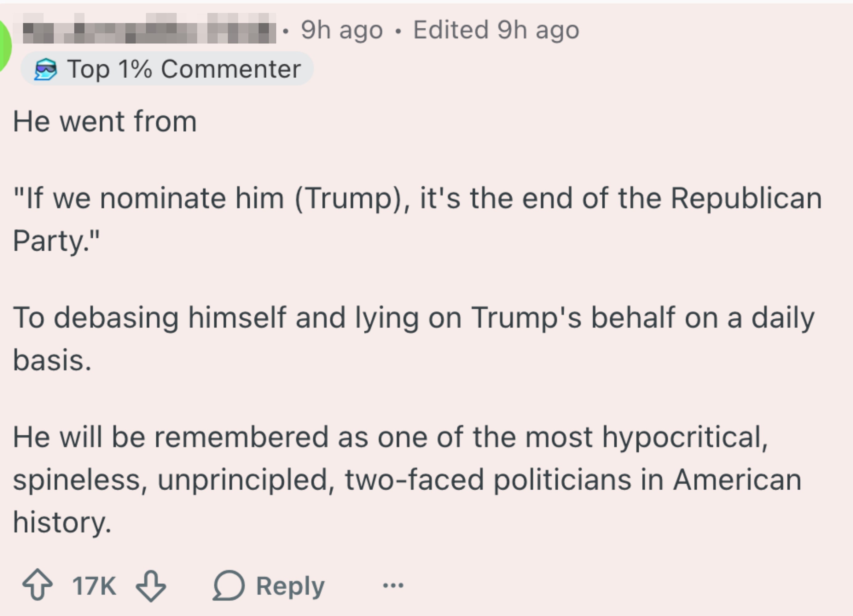This screenshot has width=853, height=616.
Task: Click the 'To debasing himself' paragraph
Action: (414, 339)
